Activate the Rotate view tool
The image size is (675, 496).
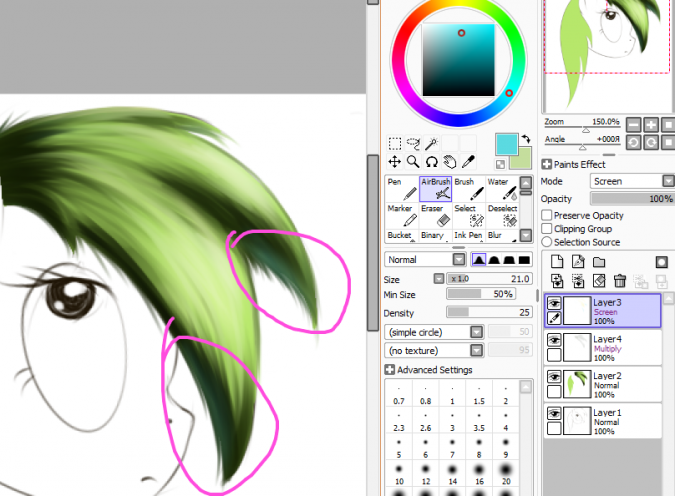pos(431,161)
